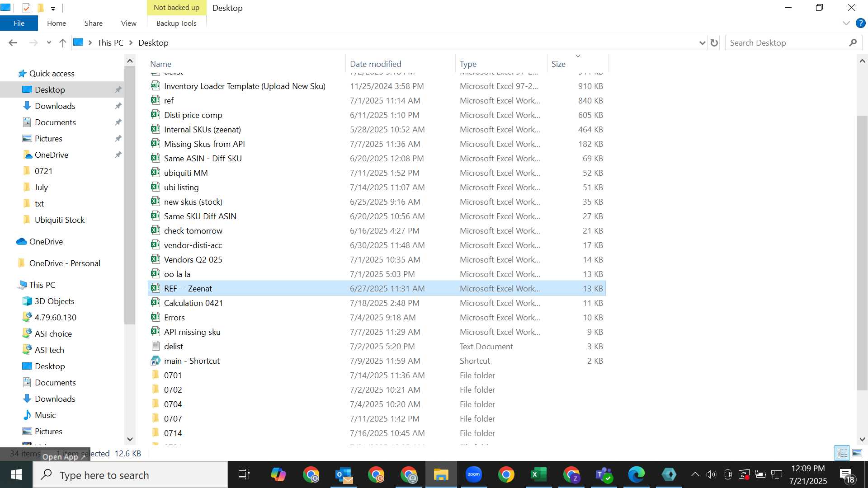Select Downloads under Quick access

(x=55, y=106)
